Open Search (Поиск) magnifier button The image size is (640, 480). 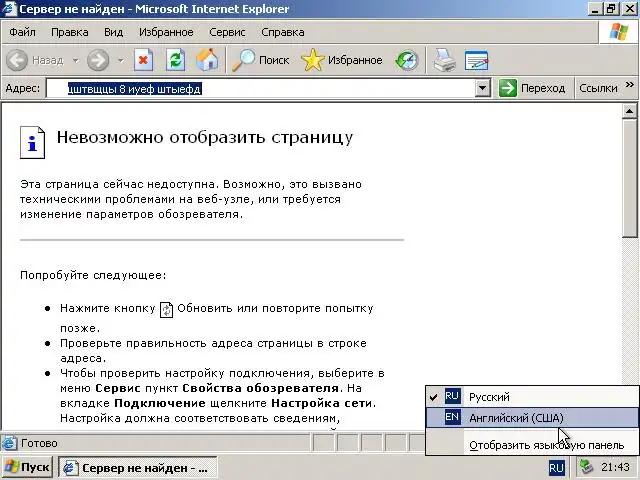[x=261, y=60]
